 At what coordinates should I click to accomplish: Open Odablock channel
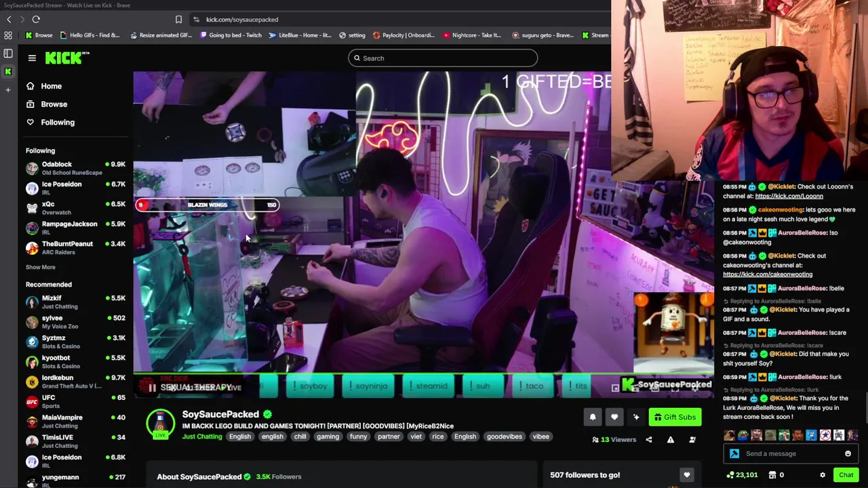click(75, 168)
